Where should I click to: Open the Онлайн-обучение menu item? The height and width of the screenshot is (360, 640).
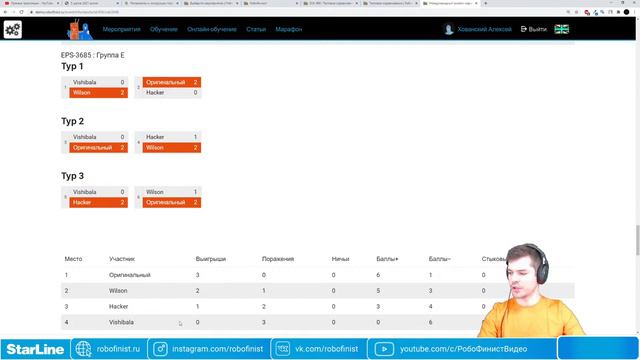point(212,29)
